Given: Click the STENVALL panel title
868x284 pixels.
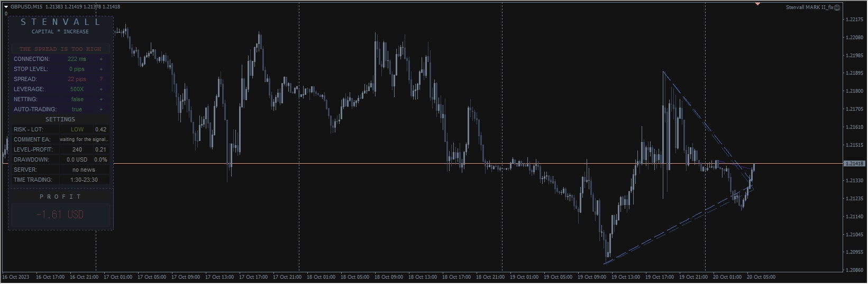Looking at the screenshot, I should click(x=60, y=22).
